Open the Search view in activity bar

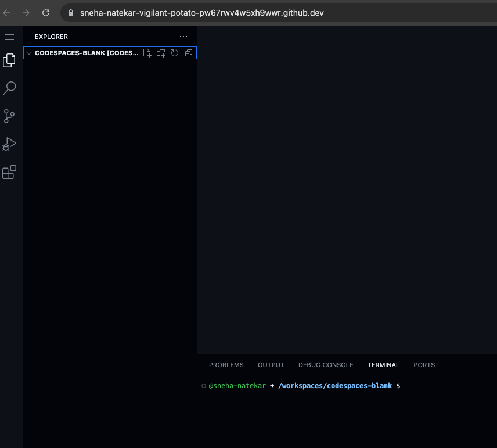pyautogui.click(x=9, y=88)
